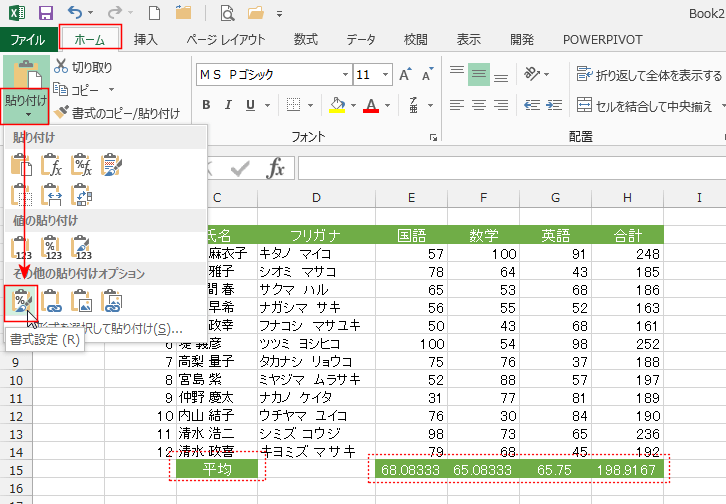Select the Formatting (書式設定) paste option
726x504 pixels.
click(x=20, y=300)
